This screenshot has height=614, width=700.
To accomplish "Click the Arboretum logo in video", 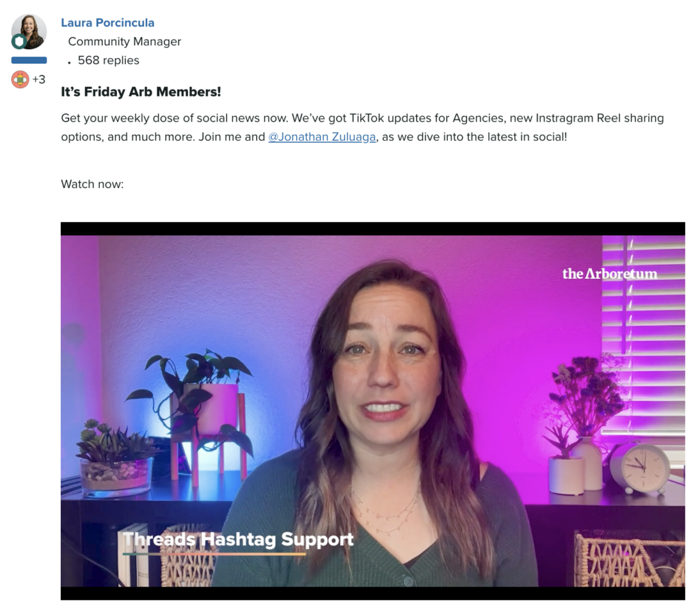I will 610,273.
